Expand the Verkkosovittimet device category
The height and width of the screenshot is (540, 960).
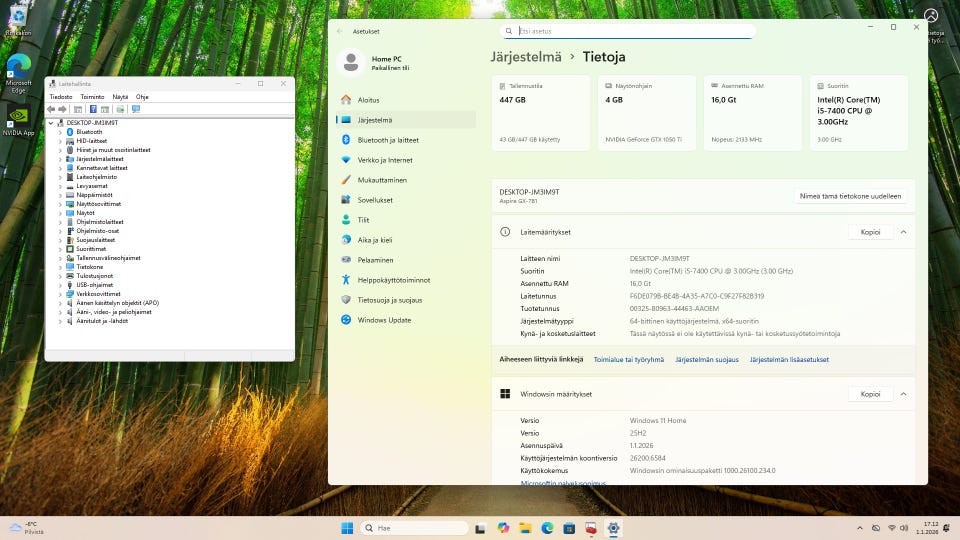click(60, 294)
